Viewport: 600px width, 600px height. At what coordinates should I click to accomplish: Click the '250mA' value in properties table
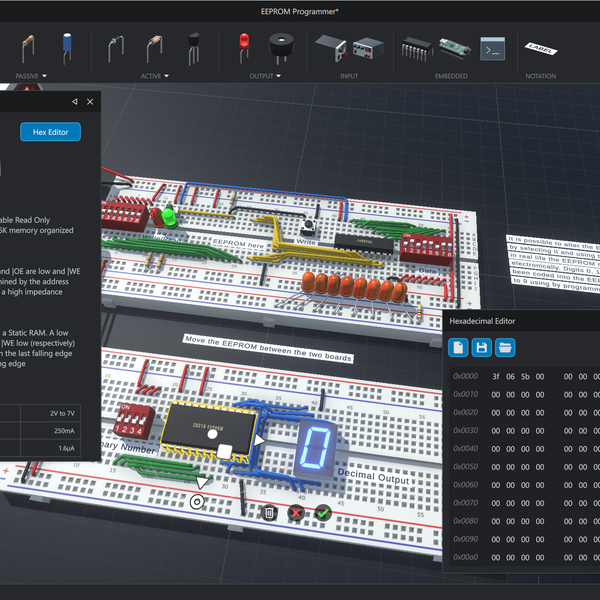64,430
